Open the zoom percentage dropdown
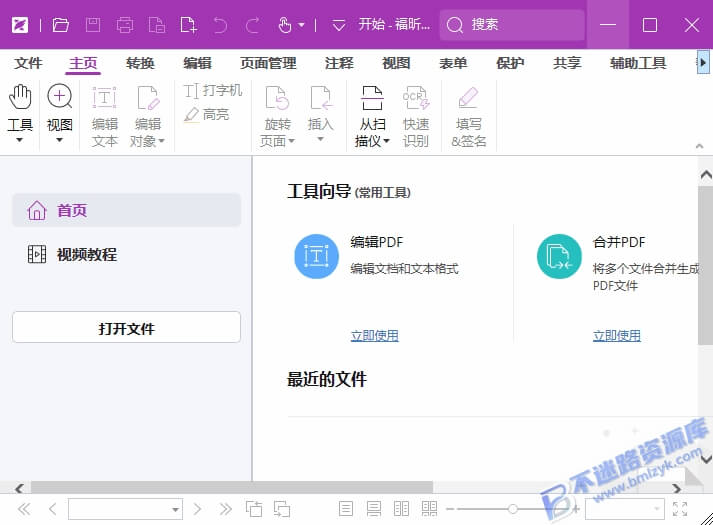 [657, 509]
